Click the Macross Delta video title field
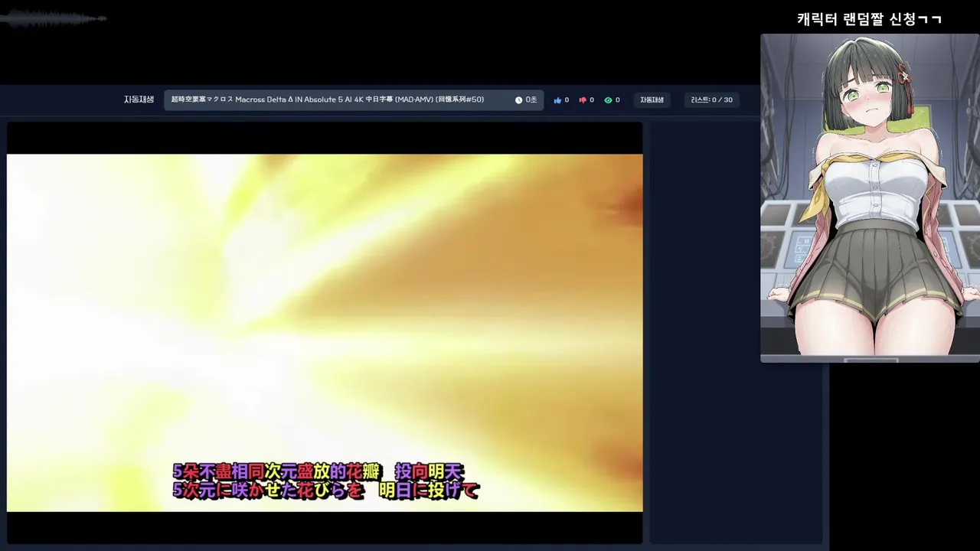 click(x=354, y=100)
